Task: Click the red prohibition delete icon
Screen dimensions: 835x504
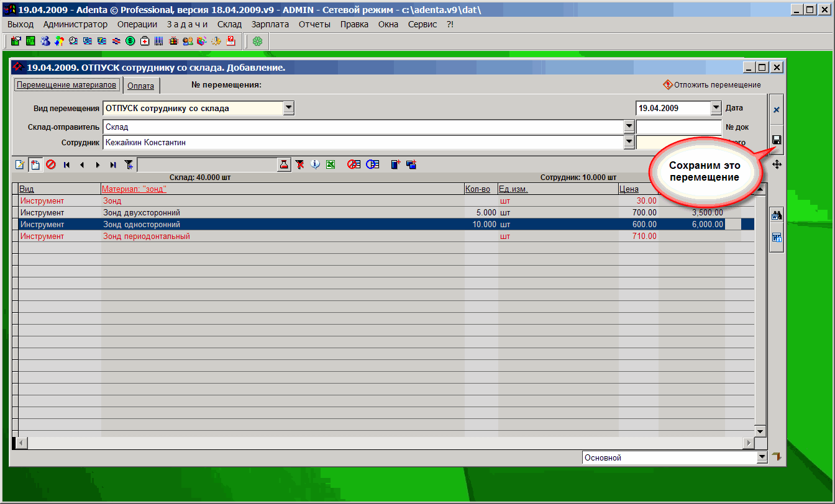Action: 51,164
